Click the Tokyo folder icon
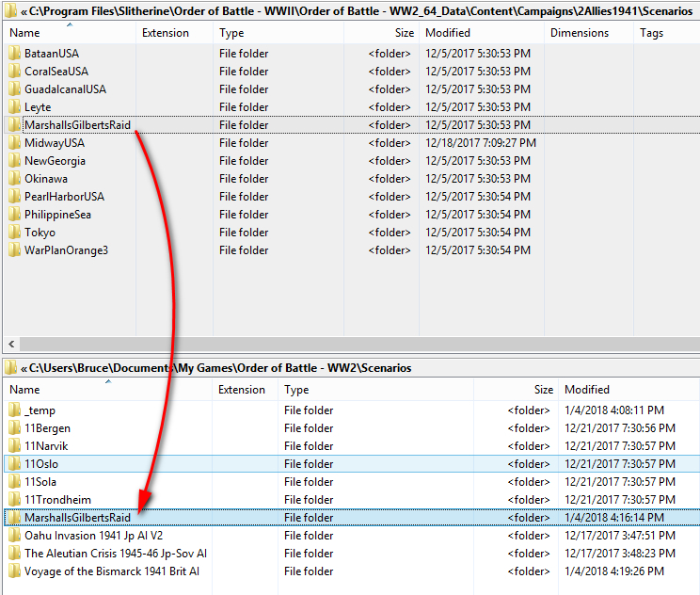 (15, 232)
